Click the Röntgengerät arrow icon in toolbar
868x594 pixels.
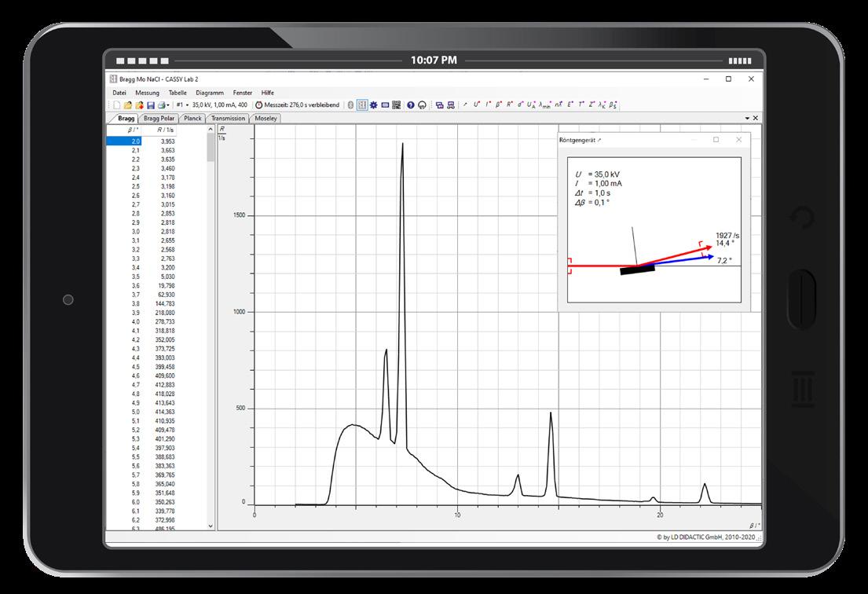click(465, 104)
